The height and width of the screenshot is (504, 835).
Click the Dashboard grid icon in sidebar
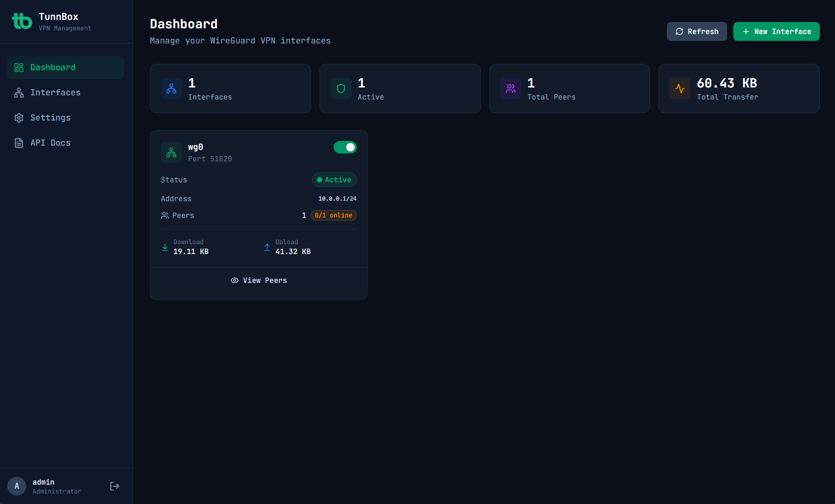pyautogui.click(x=19, y=68)
